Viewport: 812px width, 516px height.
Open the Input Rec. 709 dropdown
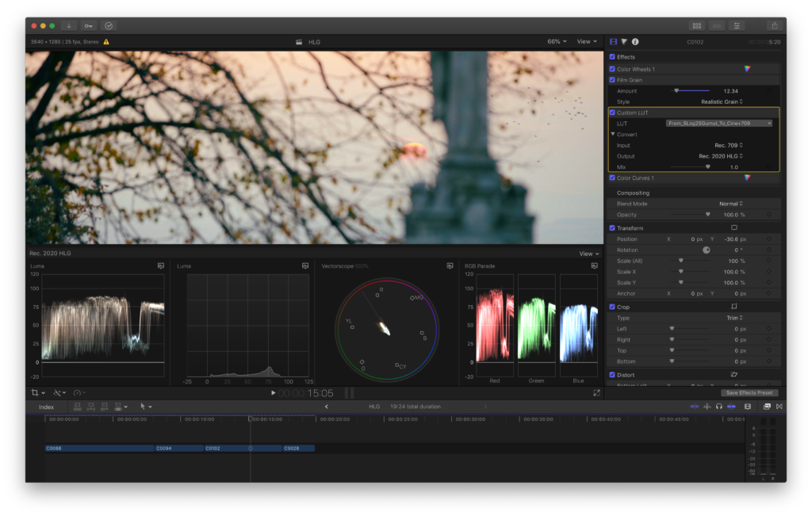pos(729,145)
